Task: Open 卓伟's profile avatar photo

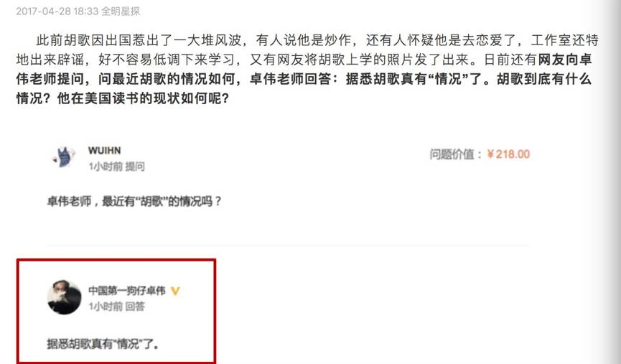Action: (64, 297)
